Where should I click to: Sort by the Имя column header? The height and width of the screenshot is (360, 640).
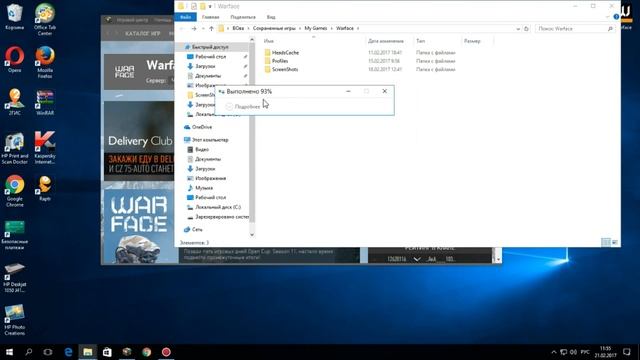[x=269, y=41]
